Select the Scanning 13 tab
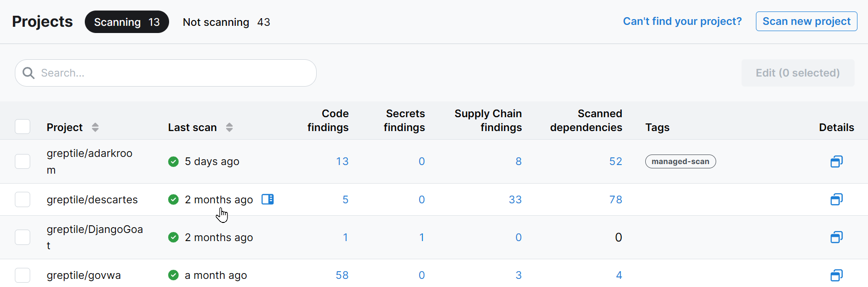 click(126, 22)
